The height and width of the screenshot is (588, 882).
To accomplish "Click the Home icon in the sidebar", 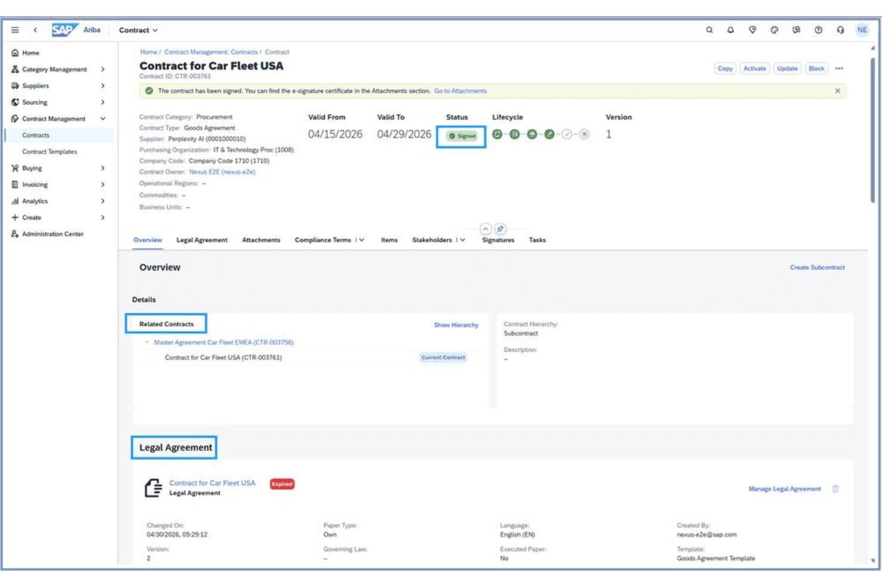I will click(x=15, y=53).
